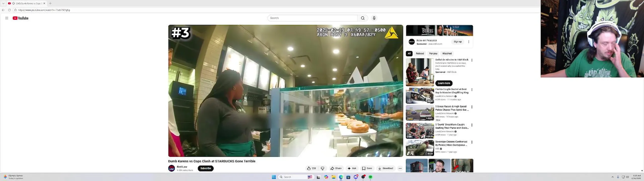Open options for Florida Couple Busted video
Screen dimensions: 644x181
pos(472,90)
